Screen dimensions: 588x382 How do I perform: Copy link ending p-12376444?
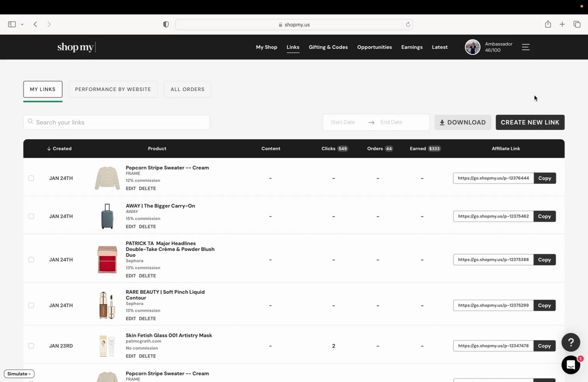coord(545,178)
